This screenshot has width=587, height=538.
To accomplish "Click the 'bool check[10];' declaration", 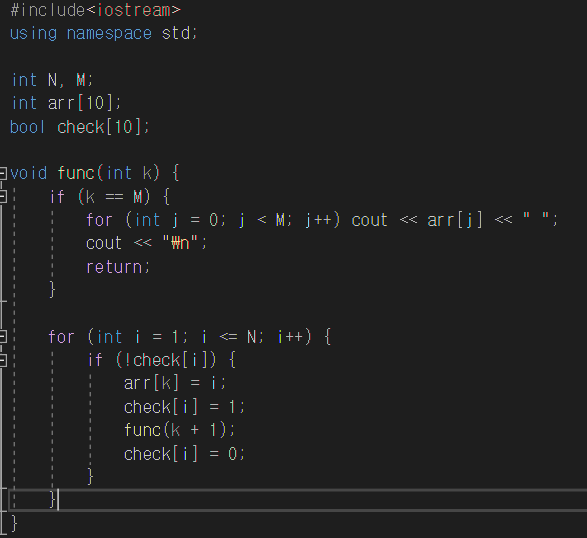I will [x=80, y=127].
